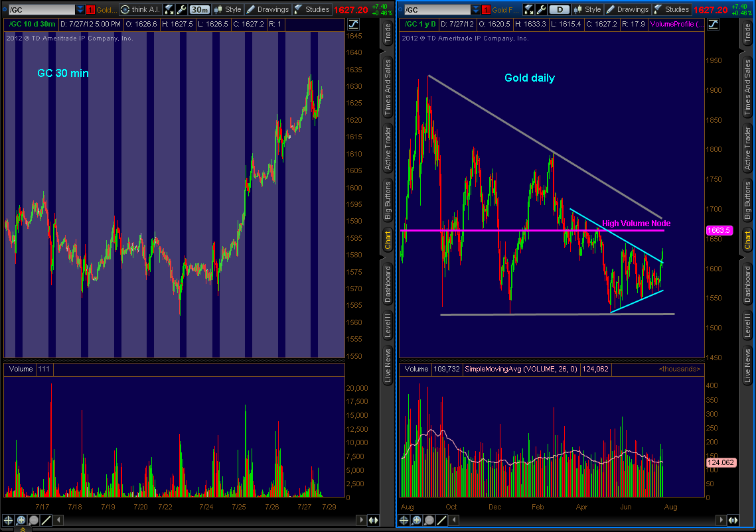Open the Style menu on left chart

[228, 9]
